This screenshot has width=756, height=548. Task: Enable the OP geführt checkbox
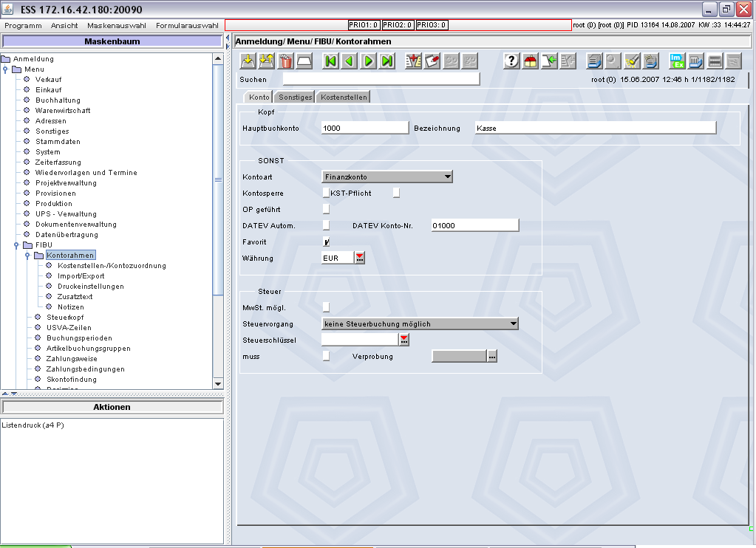(x=327, y=209)
